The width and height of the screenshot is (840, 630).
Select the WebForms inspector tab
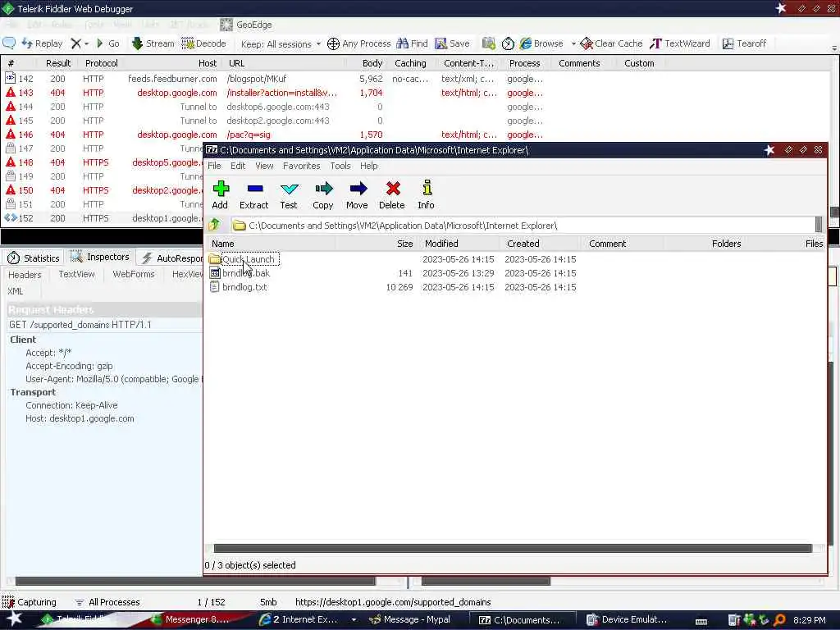tap(134, 274)
